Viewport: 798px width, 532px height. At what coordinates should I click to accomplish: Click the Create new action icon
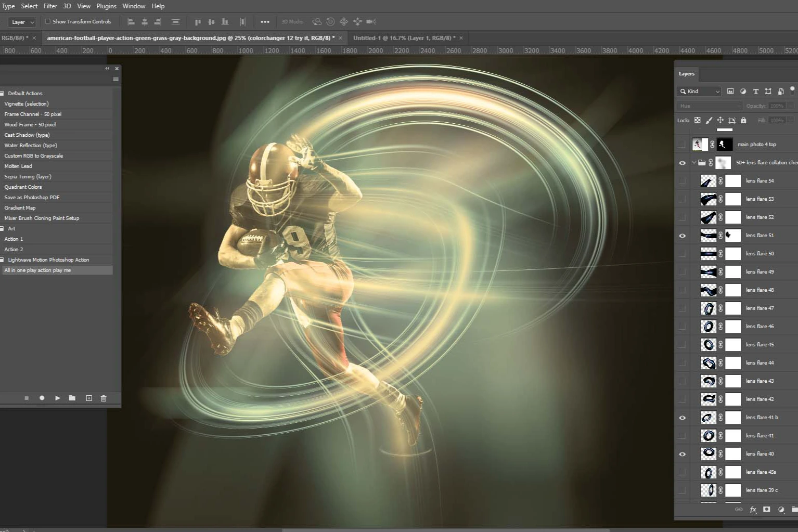[x=88, y=398]
